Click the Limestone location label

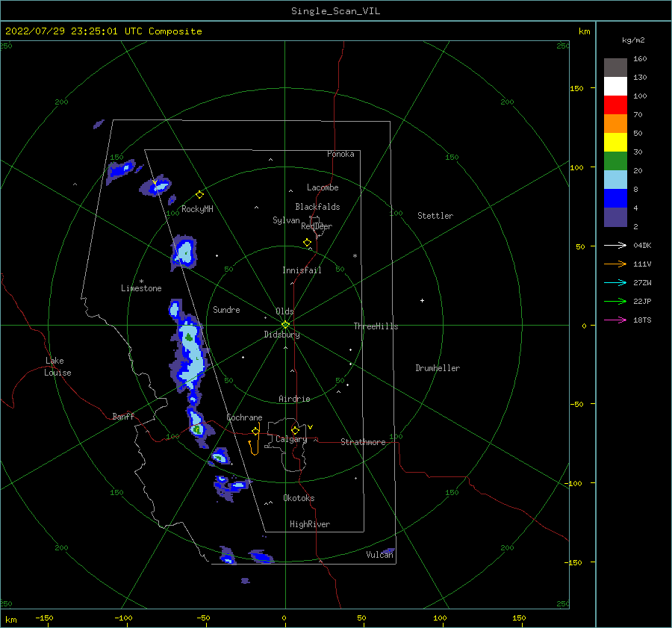[x=141, y=288]
